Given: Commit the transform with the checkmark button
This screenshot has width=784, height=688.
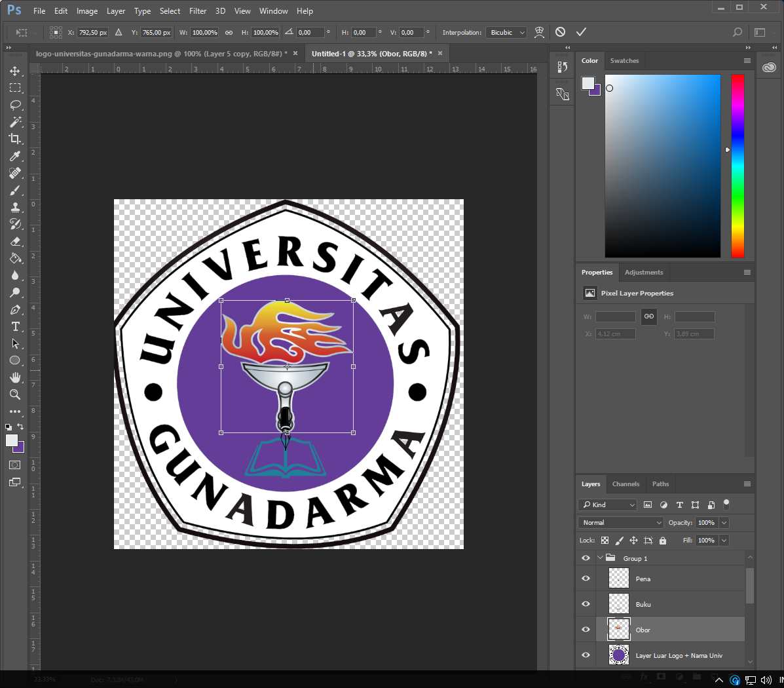Looking at the screenshot, I should click(580, 30).
